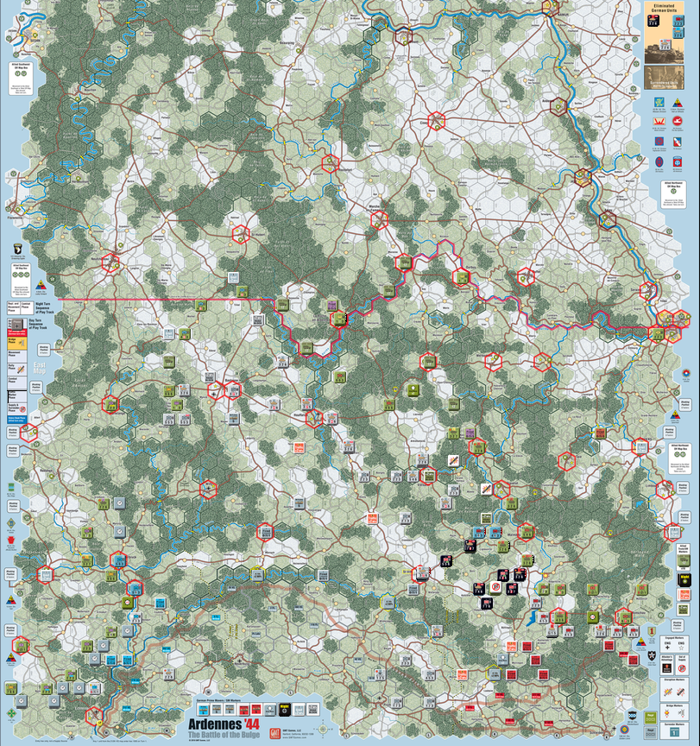Click off-map box below the Screaming Eagle insignia
The height and width of the screenshot is (746, 700).
pos(21,281)
